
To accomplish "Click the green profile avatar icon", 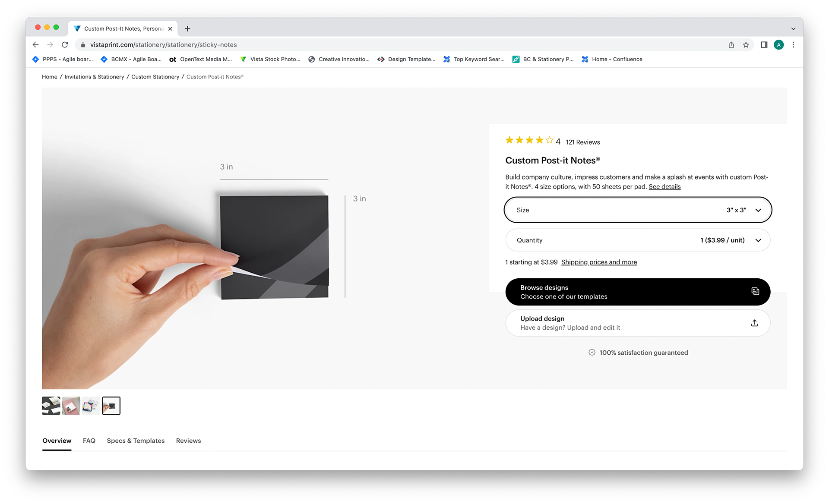I will tap(778, 44).
